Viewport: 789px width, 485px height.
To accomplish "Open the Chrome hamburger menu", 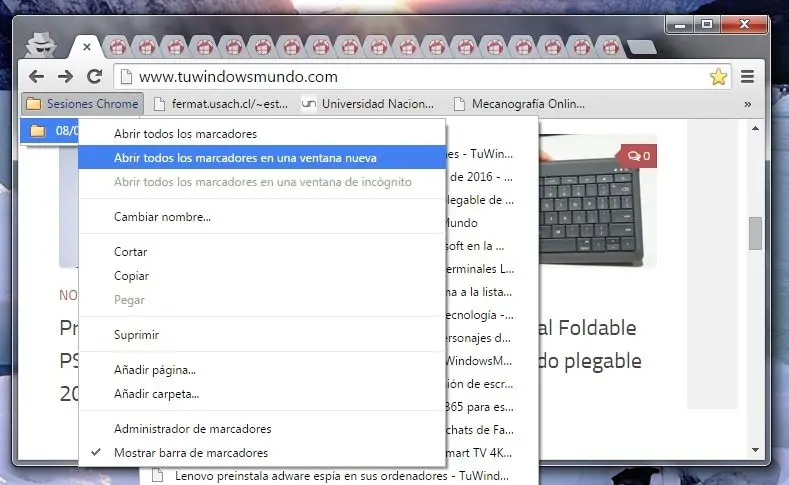I will point(747,76).
